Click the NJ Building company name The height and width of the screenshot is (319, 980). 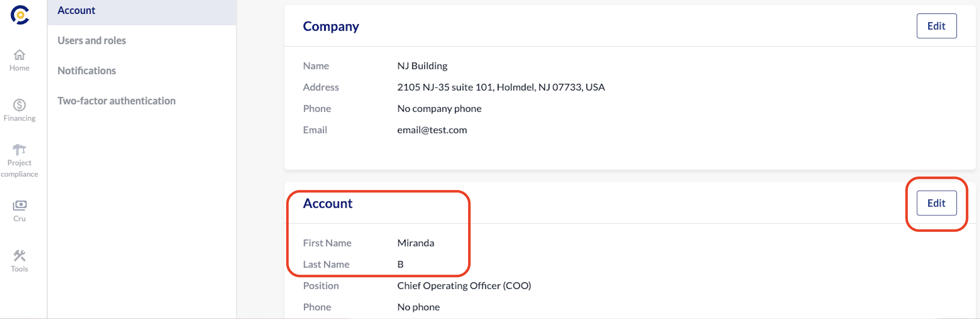point(422,66)
